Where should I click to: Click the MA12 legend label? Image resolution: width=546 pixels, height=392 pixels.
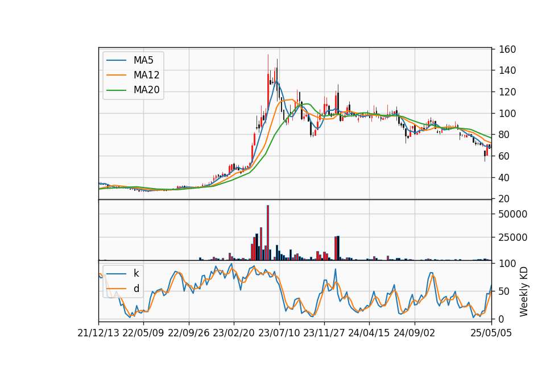pos(146,75)
